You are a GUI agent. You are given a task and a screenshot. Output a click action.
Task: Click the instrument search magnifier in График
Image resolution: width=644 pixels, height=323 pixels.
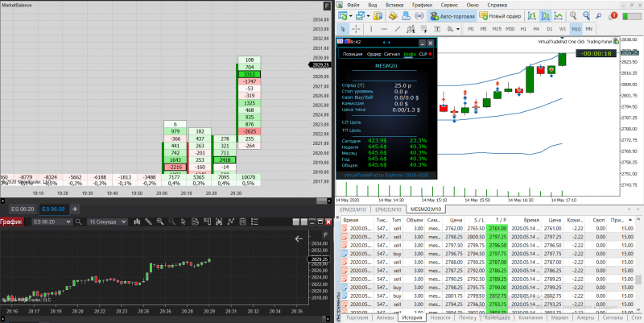pos(78,222)
